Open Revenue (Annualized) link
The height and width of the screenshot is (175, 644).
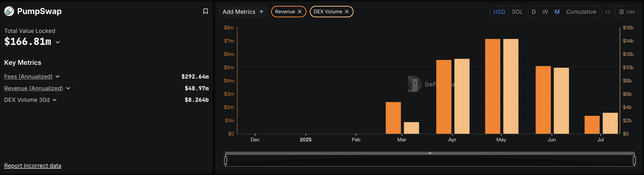(34, 88)
